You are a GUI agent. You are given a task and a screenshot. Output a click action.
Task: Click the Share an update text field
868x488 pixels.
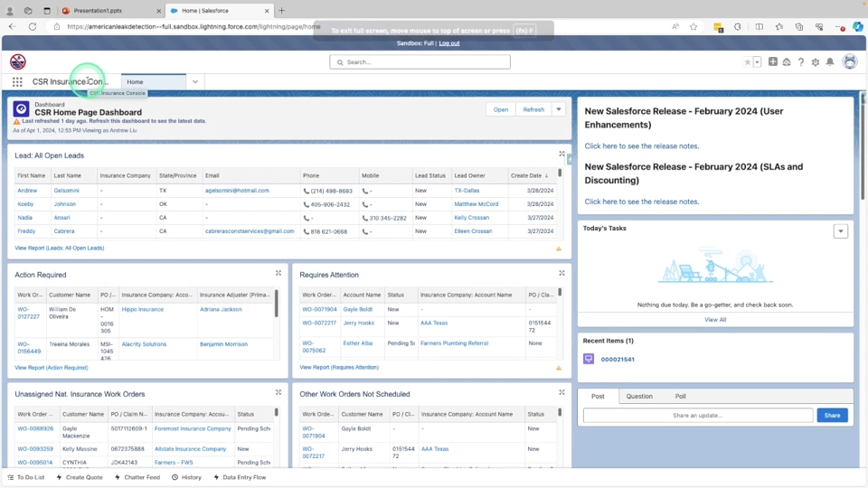697,416
